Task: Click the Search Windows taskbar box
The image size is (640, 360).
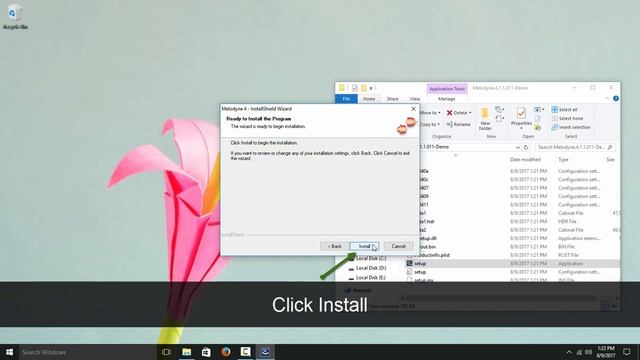Action: click(x=87, y=352)
